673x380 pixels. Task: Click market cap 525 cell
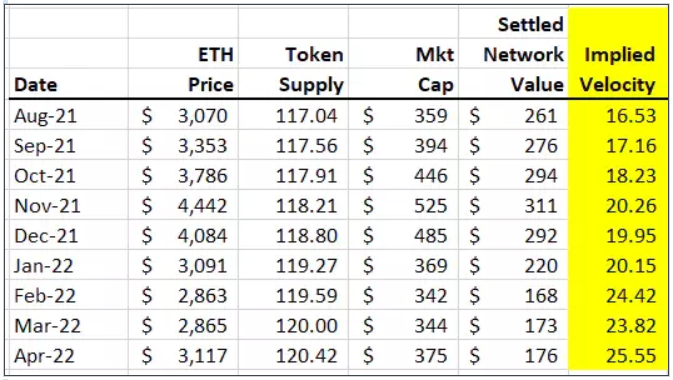(403, 206)
